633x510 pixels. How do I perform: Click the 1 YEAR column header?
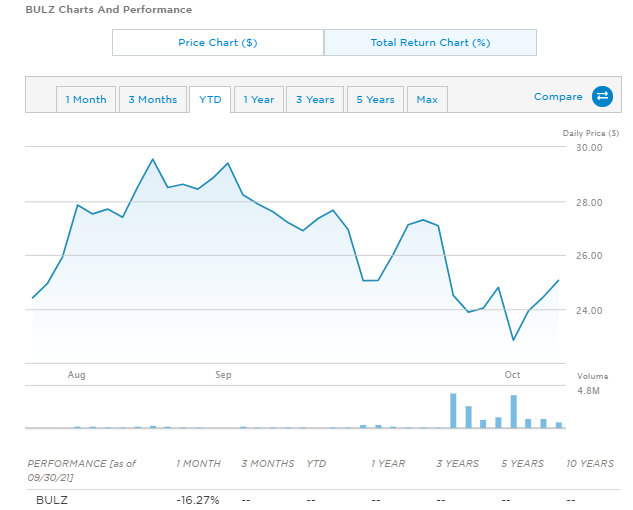[x=388, y=464]
